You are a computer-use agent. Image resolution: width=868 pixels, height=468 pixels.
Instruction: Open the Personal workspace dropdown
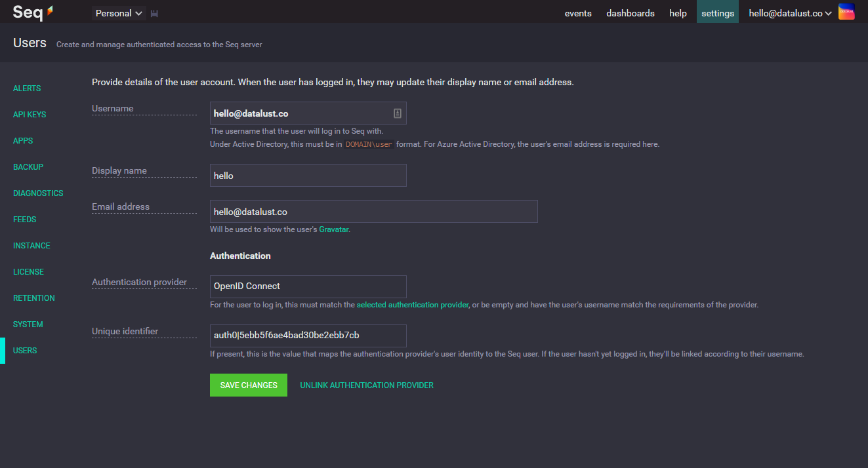coord(119,13)
